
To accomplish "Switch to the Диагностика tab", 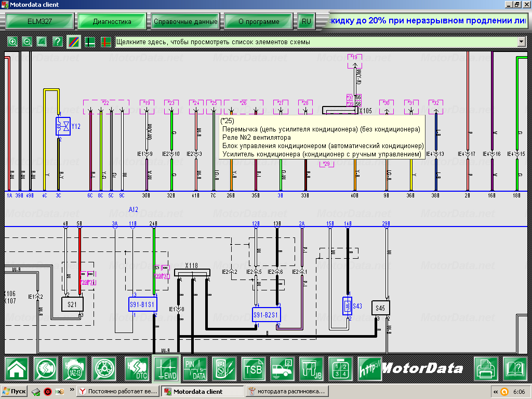I will (x=112, y=22).
